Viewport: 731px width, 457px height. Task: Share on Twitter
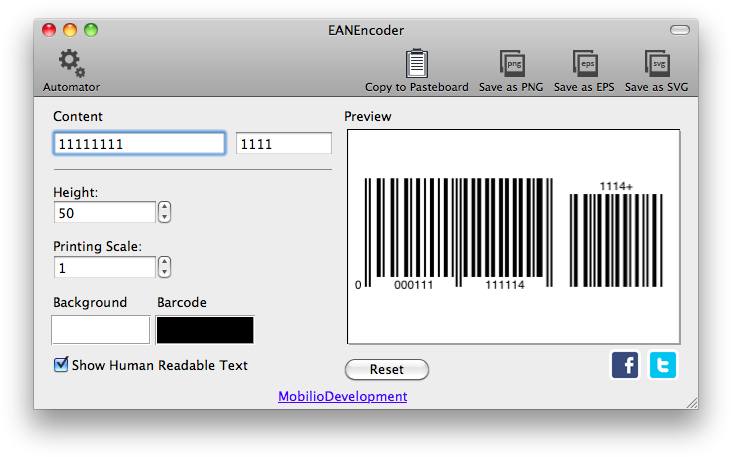tap(663, 365)
